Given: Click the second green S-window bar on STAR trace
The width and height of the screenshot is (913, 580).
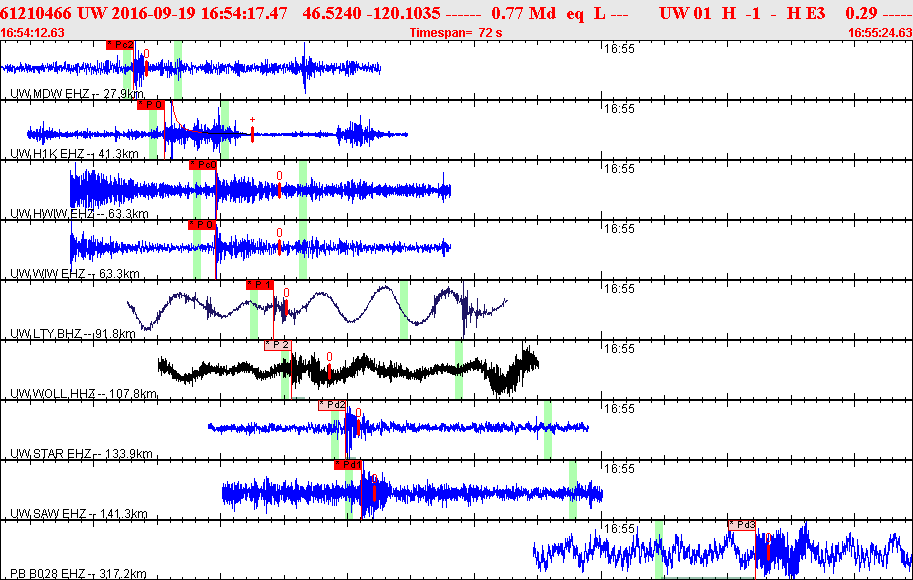Looking at the screenshot, I should [x=548, y=430].
